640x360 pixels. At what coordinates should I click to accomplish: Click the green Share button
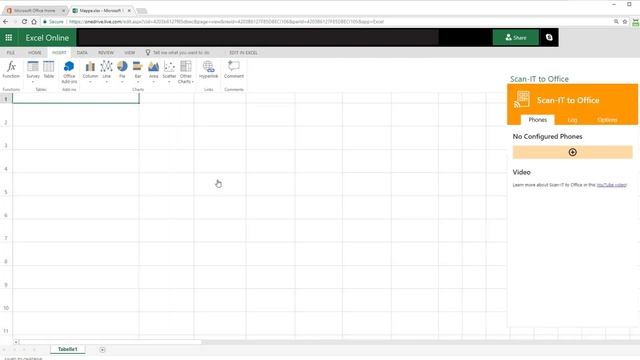pyautogui.click(x=516, y=38)
